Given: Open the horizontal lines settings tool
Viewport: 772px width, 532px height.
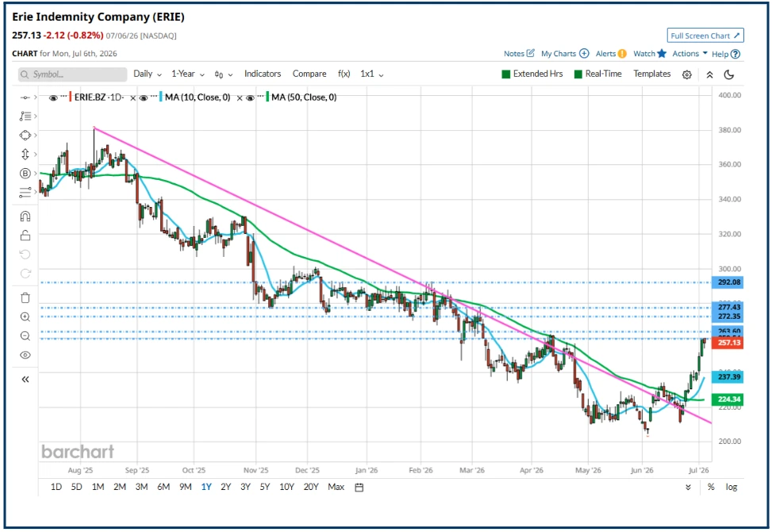Looking at the screenshot, I should tap(25, 193).
